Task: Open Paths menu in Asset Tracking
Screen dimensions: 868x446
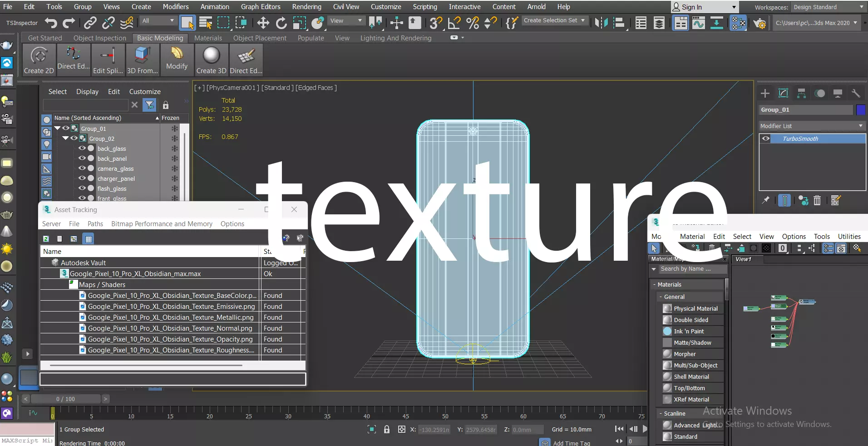Action: 95,224
